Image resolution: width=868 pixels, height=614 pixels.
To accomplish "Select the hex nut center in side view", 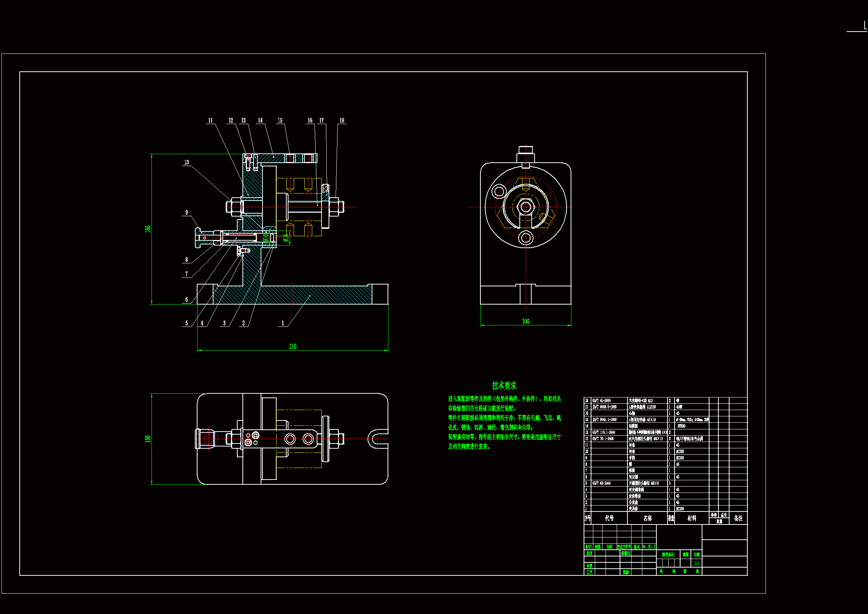I will 525,207.
